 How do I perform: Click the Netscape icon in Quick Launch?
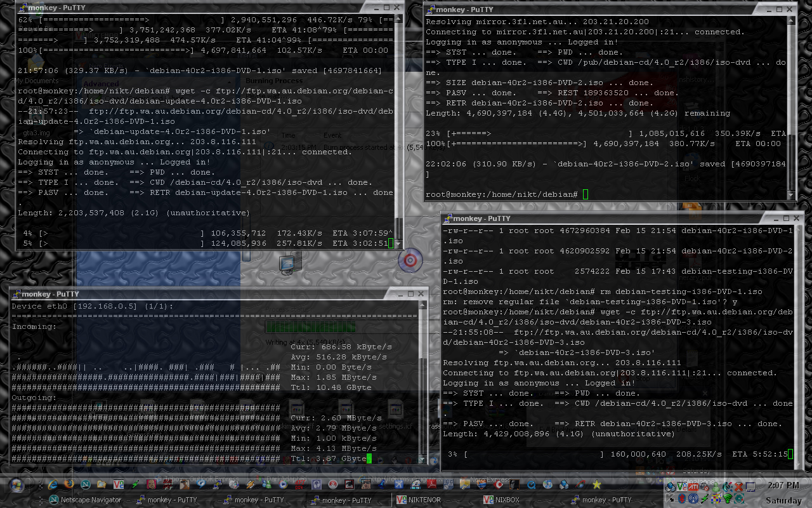click(x=85, y=485)
